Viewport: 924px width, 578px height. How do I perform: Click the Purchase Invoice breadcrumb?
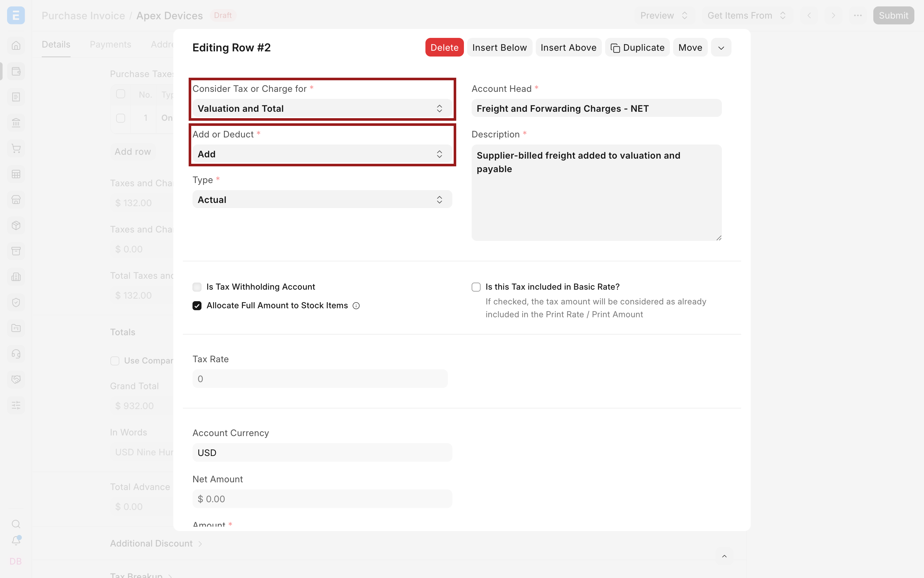(x=83, y=15)
